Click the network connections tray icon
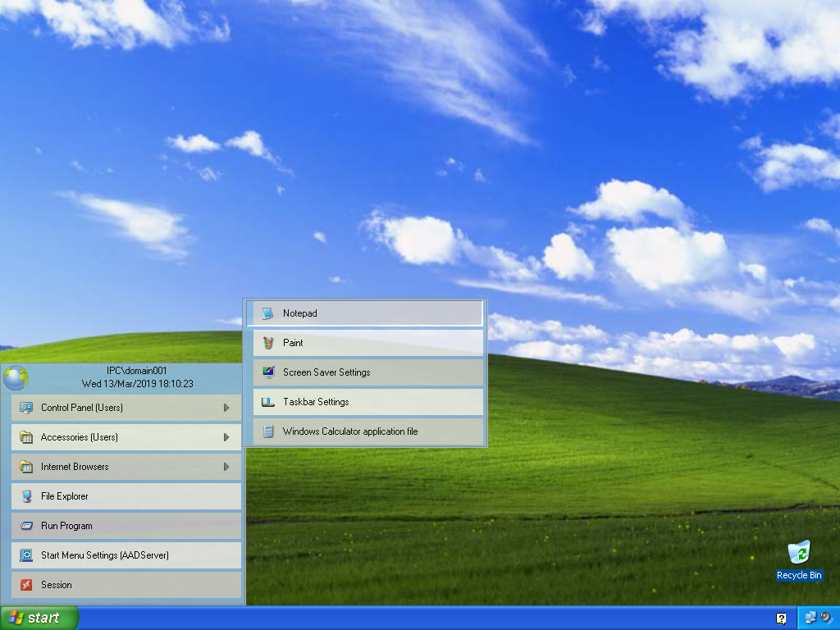This screenshot has width=840, height=630. pos(810,618)
